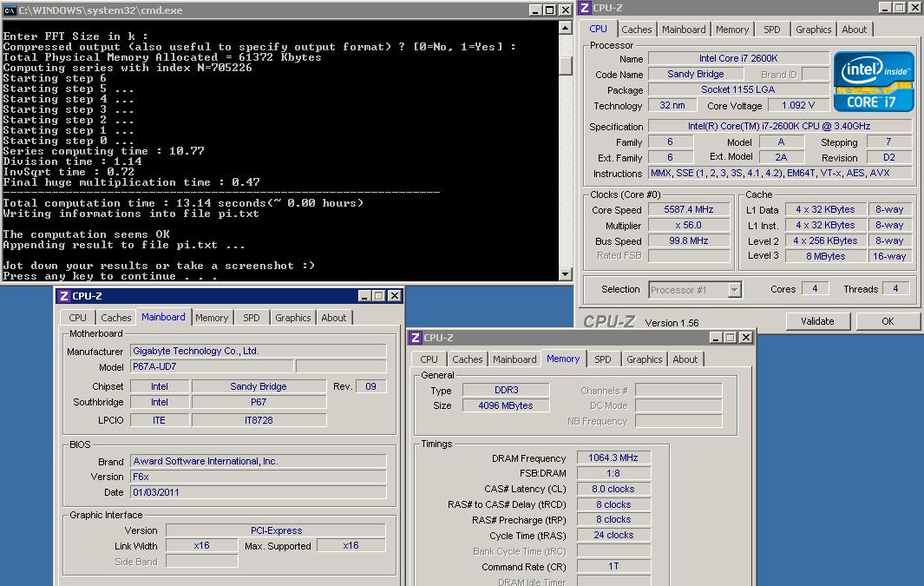This screenshot has height=586, width=924.
Task: Go to About tab in the Memory window
Action: (685, 359)
